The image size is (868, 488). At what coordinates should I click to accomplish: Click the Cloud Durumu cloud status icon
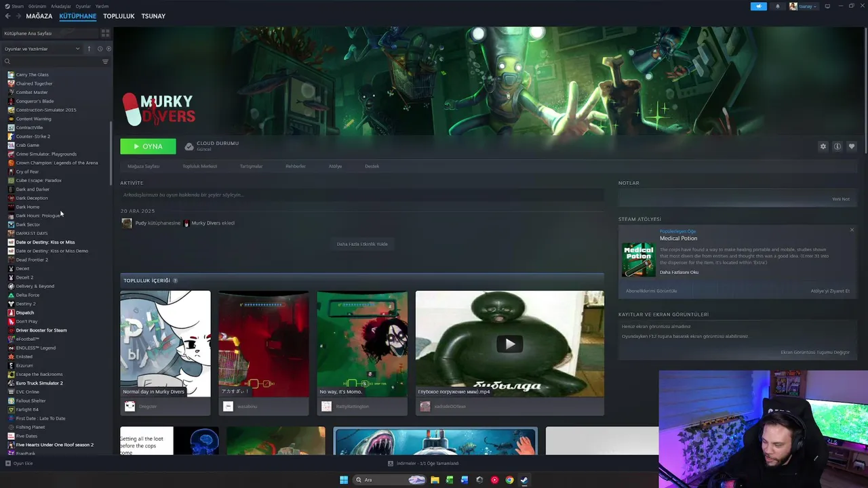click(189, 146)
